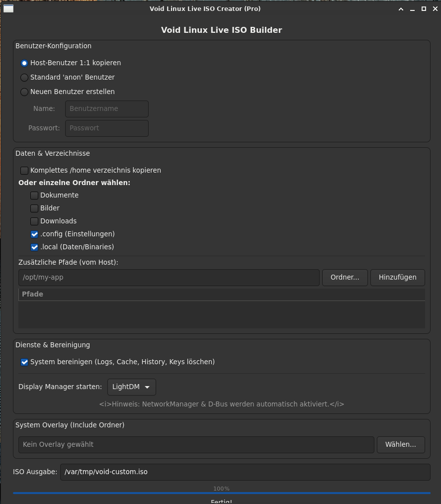Disable .local (Daten/Binaries) checkbox
This screenshot has height=504, width=441.
point(34,247)
